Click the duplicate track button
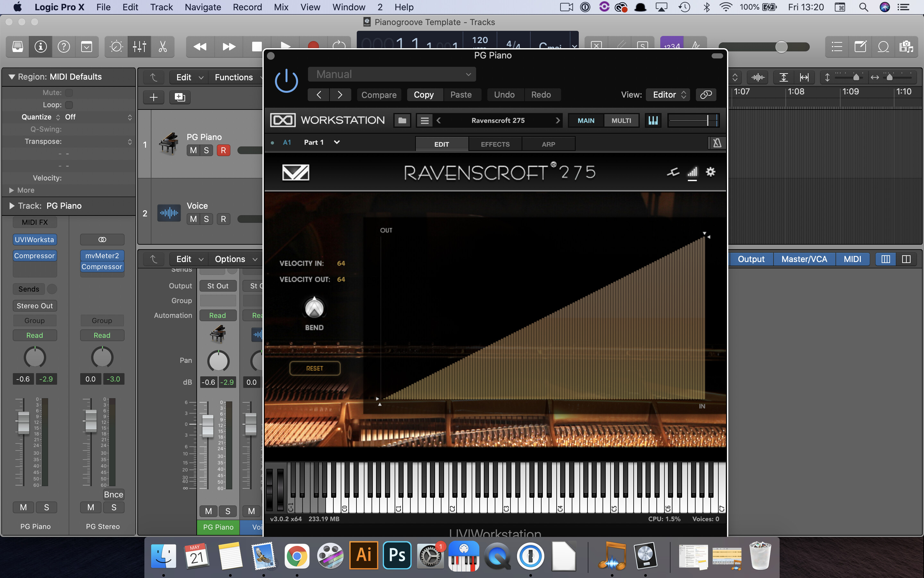Screen dimensions: 924x578 pos(180,97)
